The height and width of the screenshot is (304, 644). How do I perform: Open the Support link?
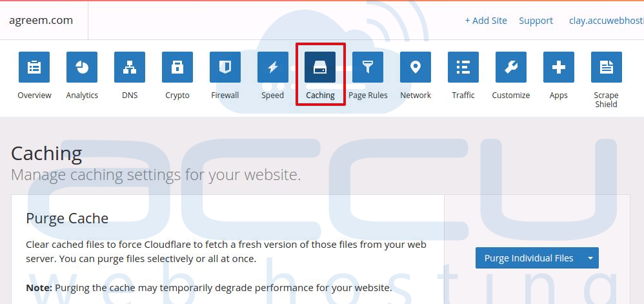[x=536, y=21]
